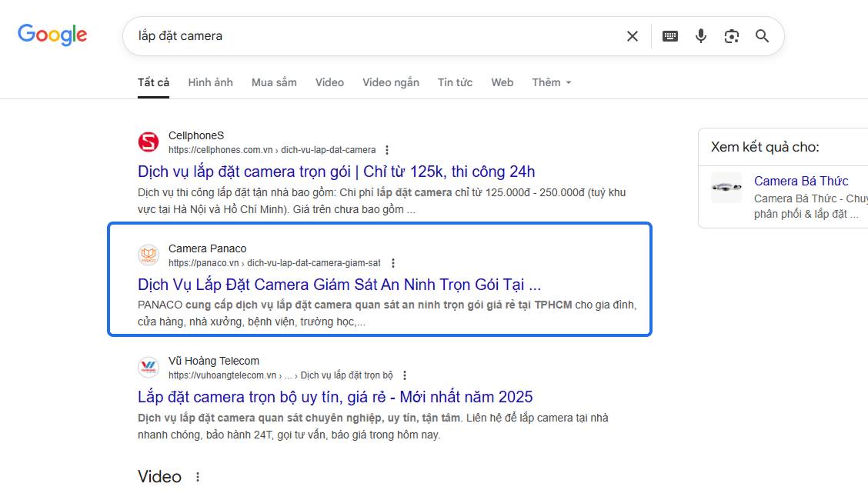Select the Tất cả tab
This screenshot has height=500, width=868.
(x=153, y=82)
